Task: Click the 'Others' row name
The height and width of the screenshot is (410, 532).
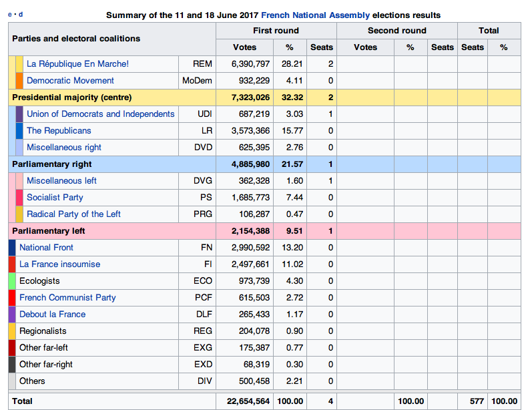Action: 32,381
